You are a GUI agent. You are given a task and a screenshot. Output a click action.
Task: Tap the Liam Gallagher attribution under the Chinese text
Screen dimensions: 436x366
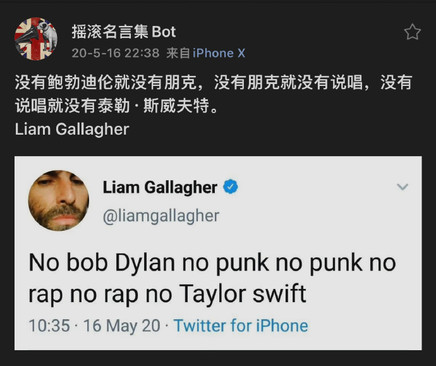72,129
